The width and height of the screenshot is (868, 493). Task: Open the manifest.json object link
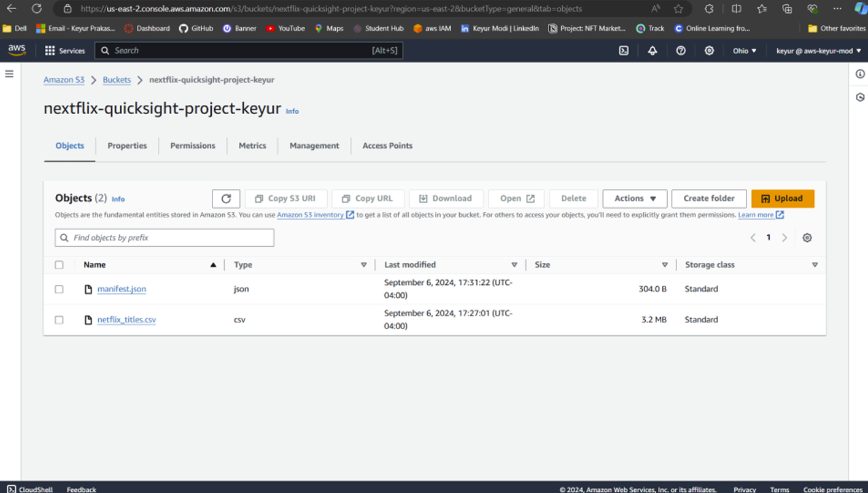click(122, 289)
